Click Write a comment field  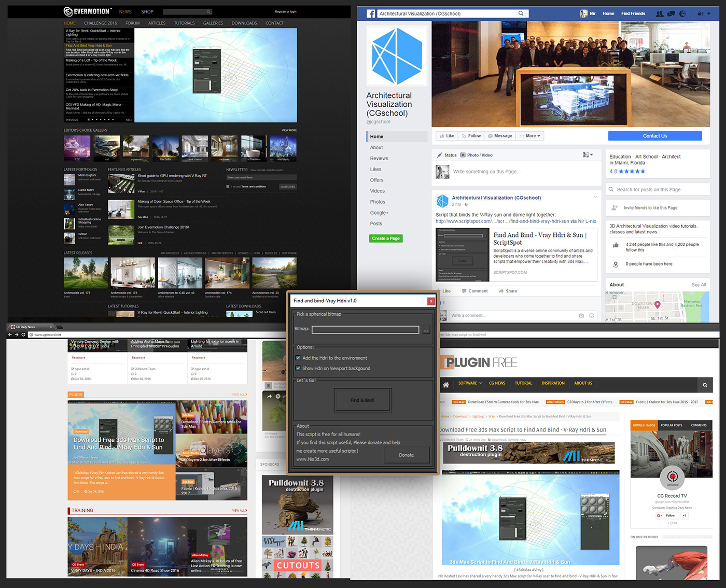coord(523,315)
